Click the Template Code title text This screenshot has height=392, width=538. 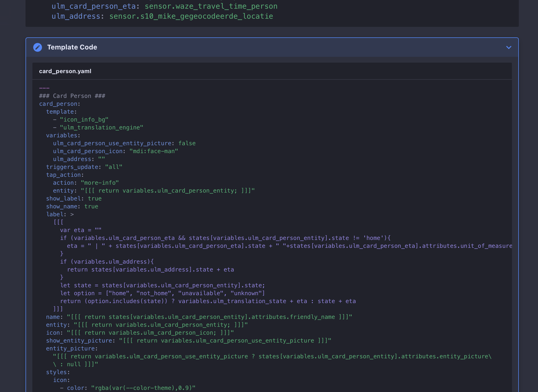click(x=72, y=47)
